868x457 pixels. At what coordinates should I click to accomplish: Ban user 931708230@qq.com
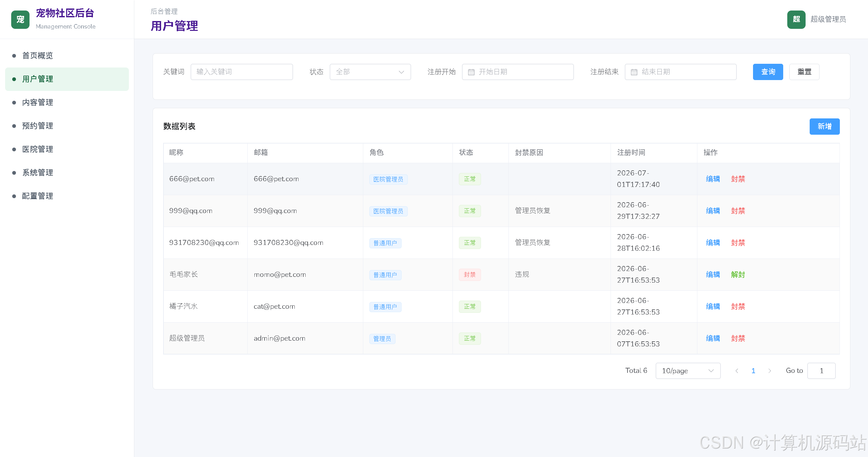click(x=738, y=243)
